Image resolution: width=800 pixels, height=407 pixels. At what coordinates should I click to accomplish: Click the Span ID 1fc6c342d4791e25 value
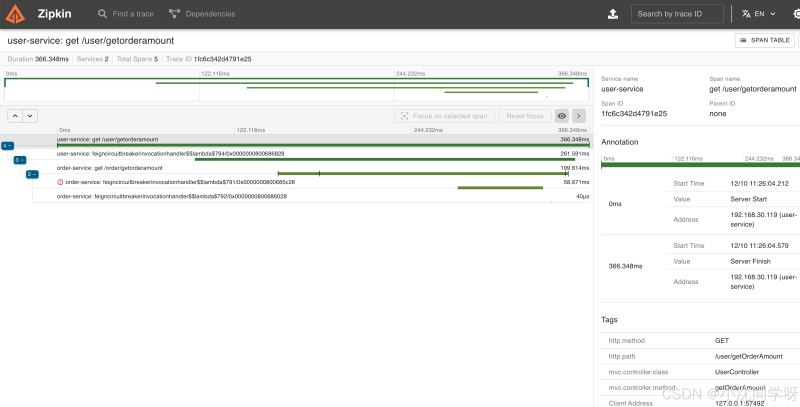tap(634, 114)
